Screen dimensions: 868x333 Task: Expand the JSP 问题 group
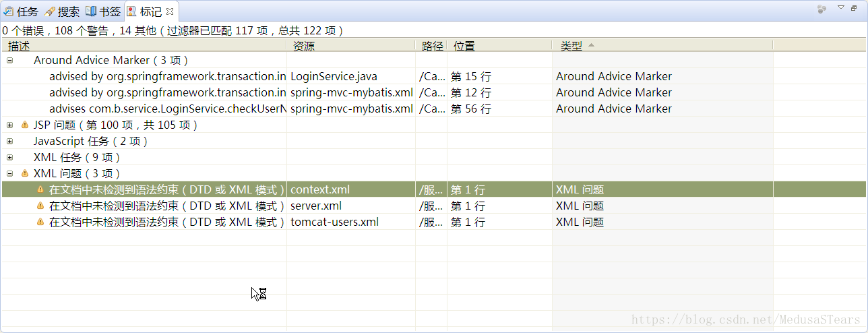[x=9, y=125]
